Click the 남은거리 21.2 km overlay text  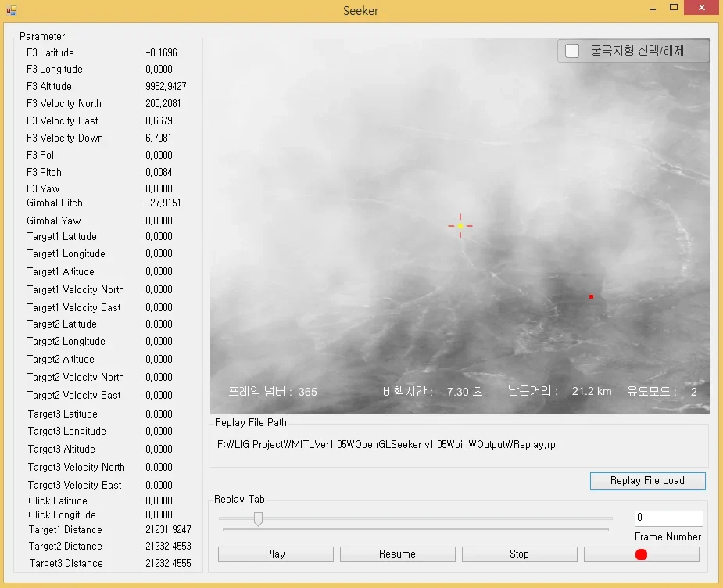pos(560,391)
